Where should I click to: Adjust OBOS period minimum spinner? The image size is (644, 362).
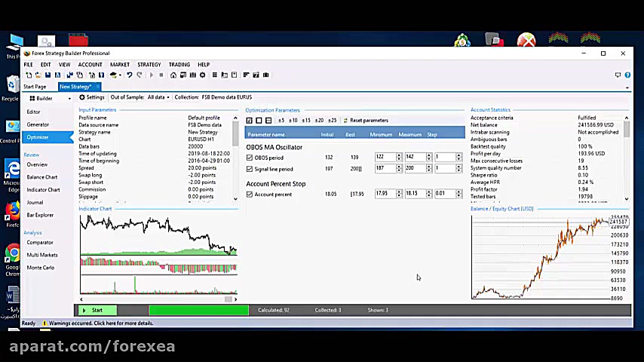point(399,158)
